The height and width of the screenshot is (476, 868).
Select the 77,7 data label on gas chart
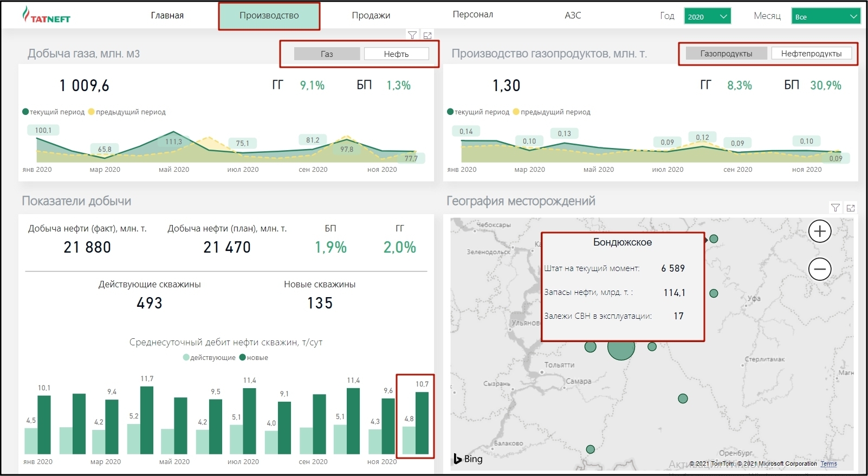(x=411, y=158)
